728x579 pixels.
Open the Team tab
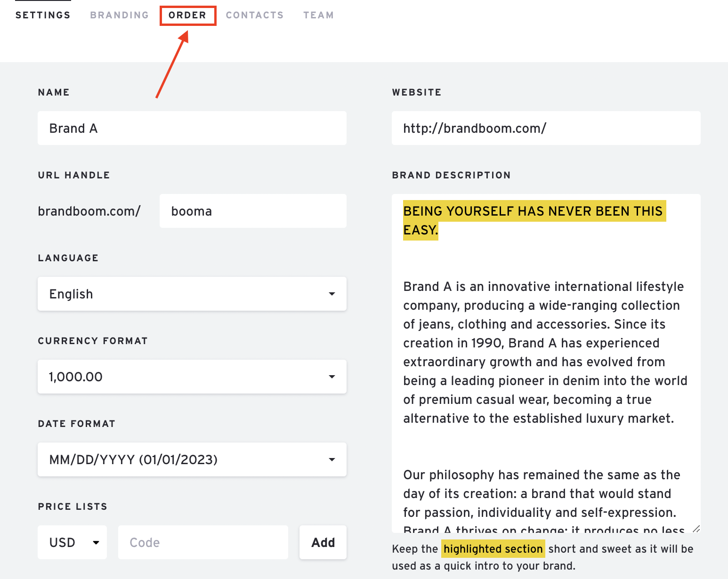(318, 15)
